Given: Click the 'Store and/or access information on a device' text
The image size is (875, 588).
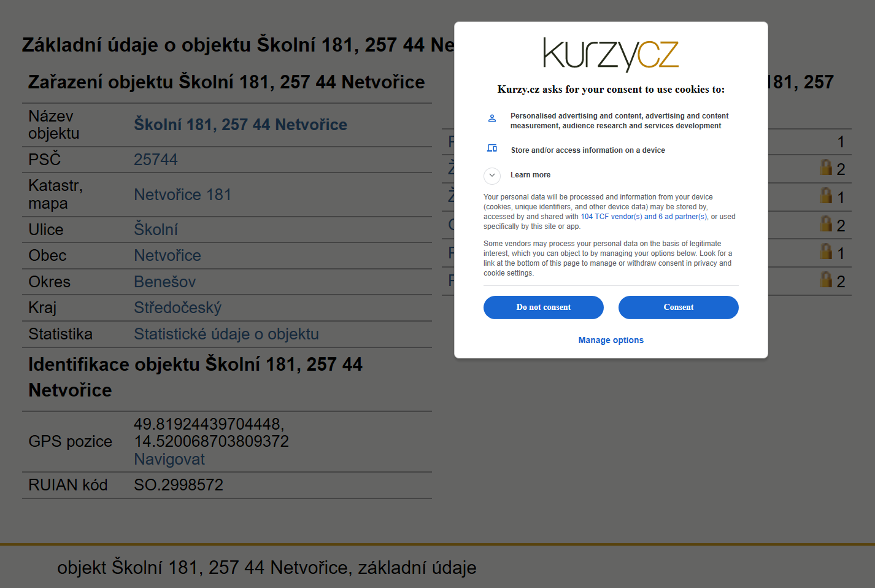Looking at the screenshot, I should pyautogui.click(x=588, y=150).
